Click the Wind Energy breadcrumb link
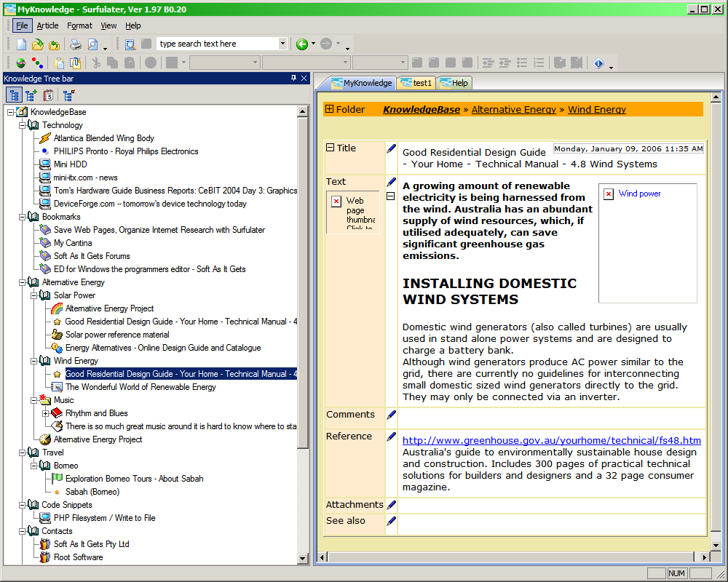This screenshot has width=728, height=582. point(597,110)
